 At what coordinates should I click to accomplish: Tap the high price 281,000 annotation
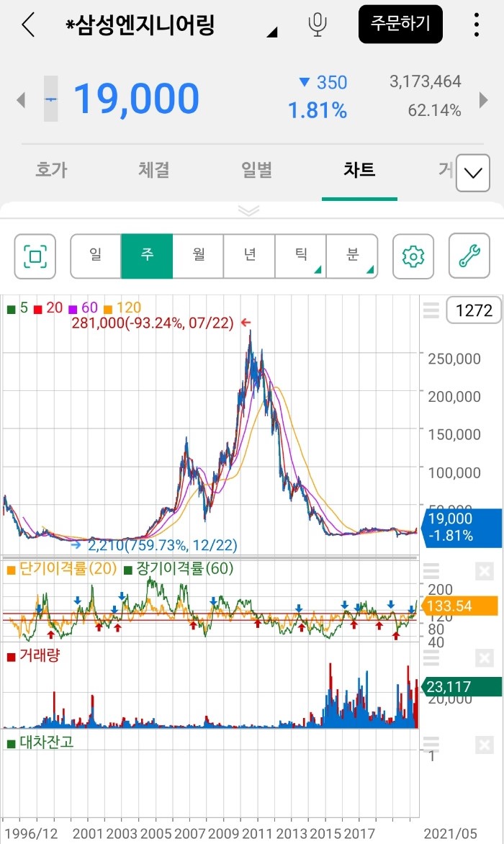point(153,323)
